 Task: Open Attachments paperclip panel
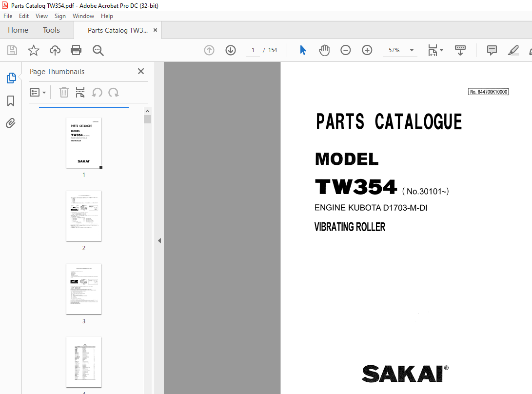[x=11, y=123]
